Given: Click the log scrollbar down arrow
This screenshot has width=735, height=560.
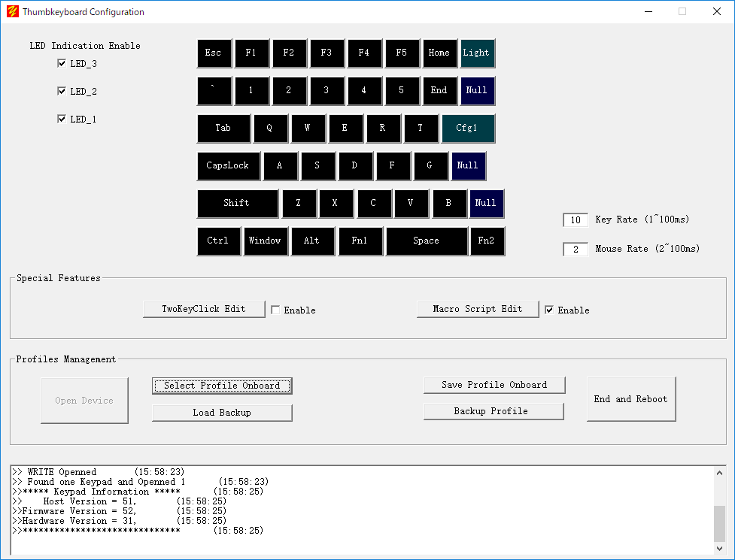Looking at the screenshot, I should click(x=719, y=548).
